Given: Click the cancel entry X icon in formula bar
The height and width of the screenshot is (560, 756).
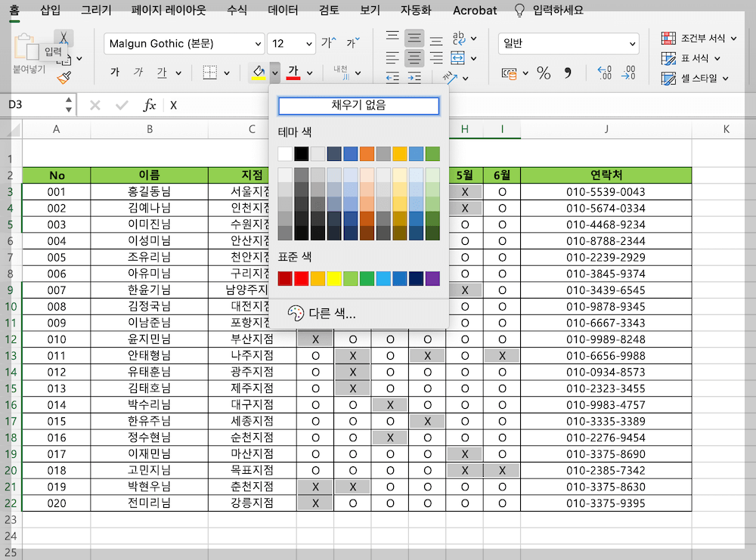Looking at the screenshot, I should 95,105.
